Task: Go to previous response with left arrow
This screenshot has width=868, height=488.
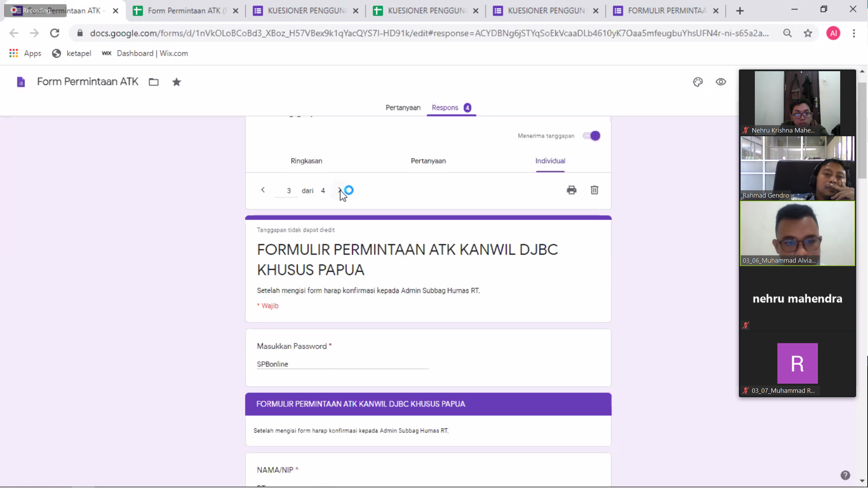Action: pyautogui.click(x=263, y=190)
